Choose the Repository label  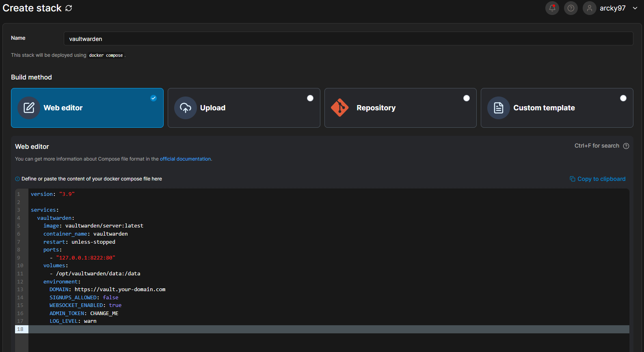pyautogui.click(x=376, y=108)
